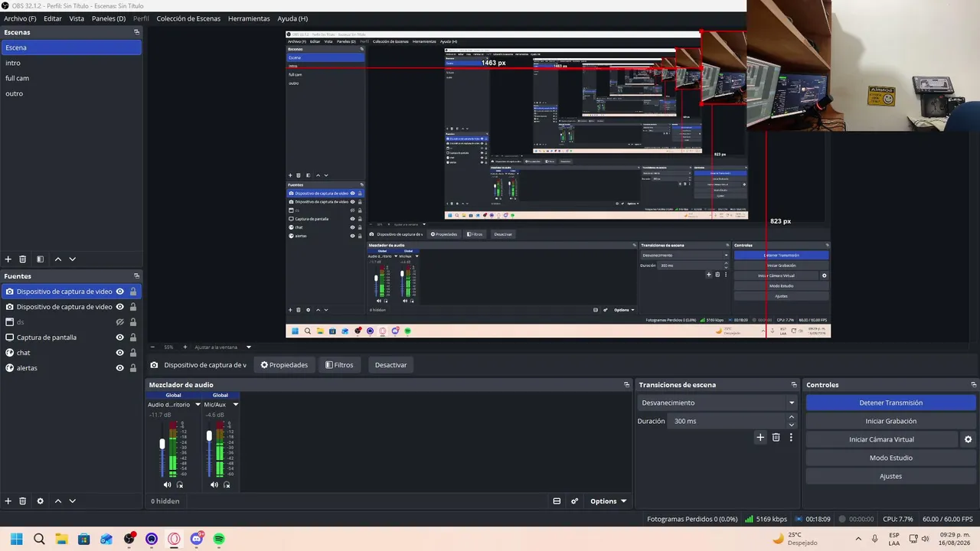The width and height of the screenshot is (980, 551).
Task: Zoom out the preview with minus icon
Action: pyautogui.click(x=152, y=347)
